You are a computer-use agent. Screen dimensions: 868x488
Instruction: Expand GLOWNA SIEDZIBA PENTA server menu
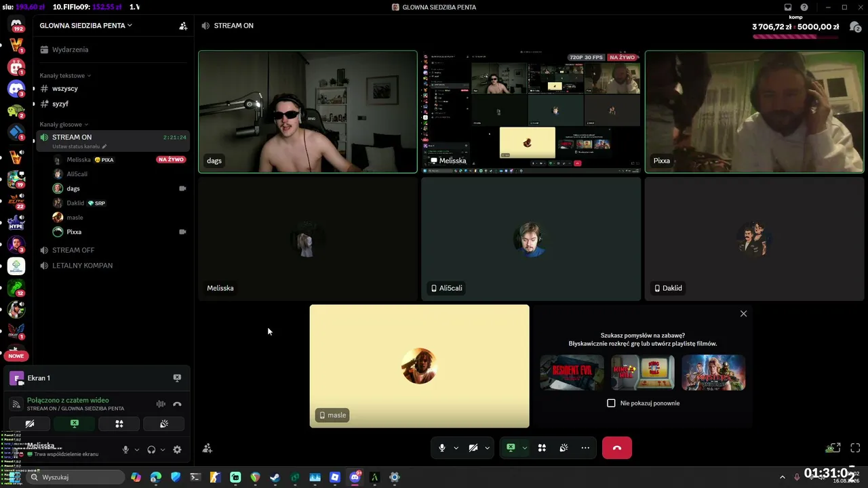point(86,26)
